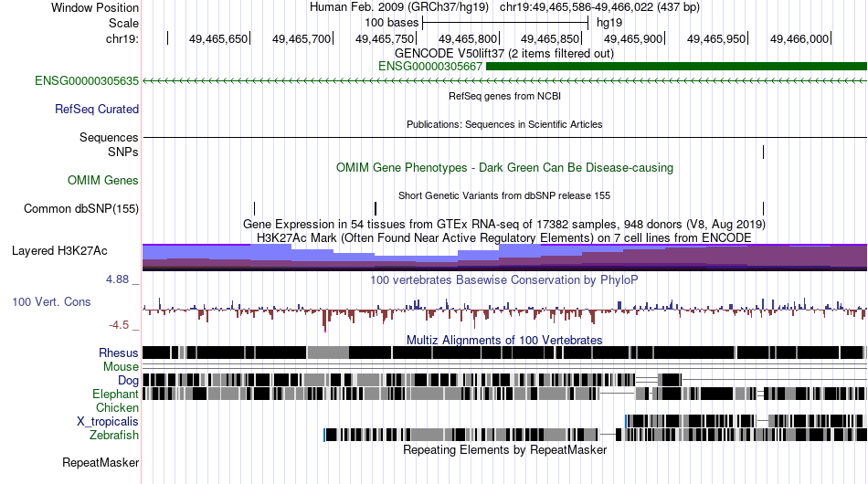Screen dimensions: 868x484
Task: Open the 100 Vert. Cons track label
Action: (51, 301)
